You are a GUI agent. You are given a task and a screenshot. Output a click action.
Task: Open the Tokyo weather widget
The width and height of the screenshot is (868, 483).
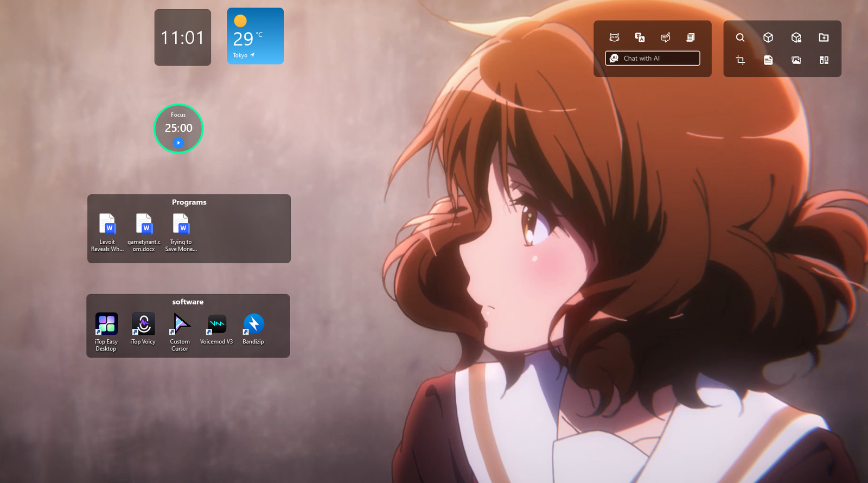tap(256, 36)
